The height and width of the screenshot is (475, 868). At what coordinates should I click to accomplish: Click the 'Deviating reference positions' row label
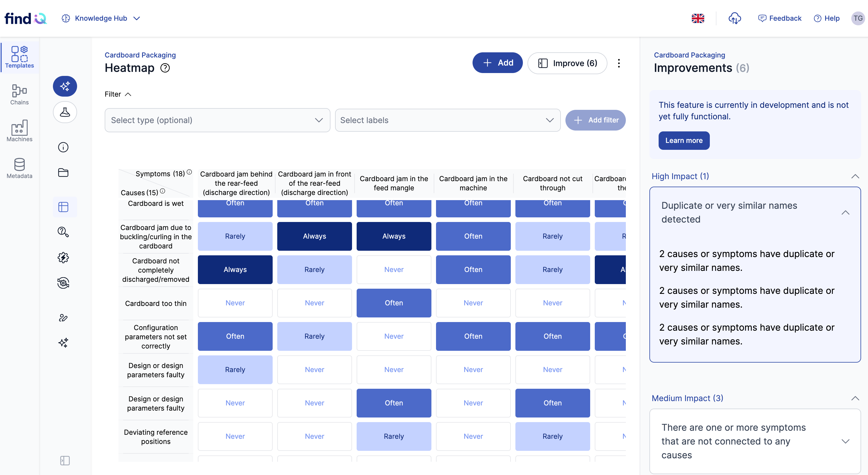point(156,437)
